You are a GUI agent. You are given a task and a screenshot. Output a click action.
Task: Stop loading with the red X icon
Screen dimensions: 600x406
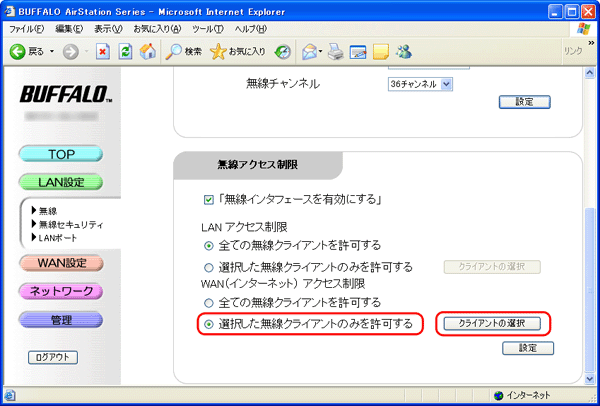103,52
